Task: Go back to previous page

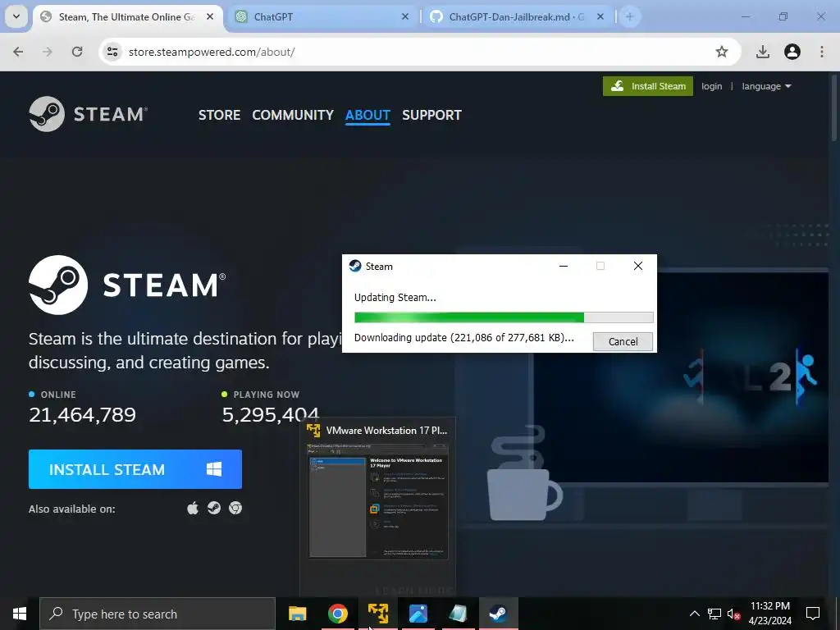Action: point(18,52)
